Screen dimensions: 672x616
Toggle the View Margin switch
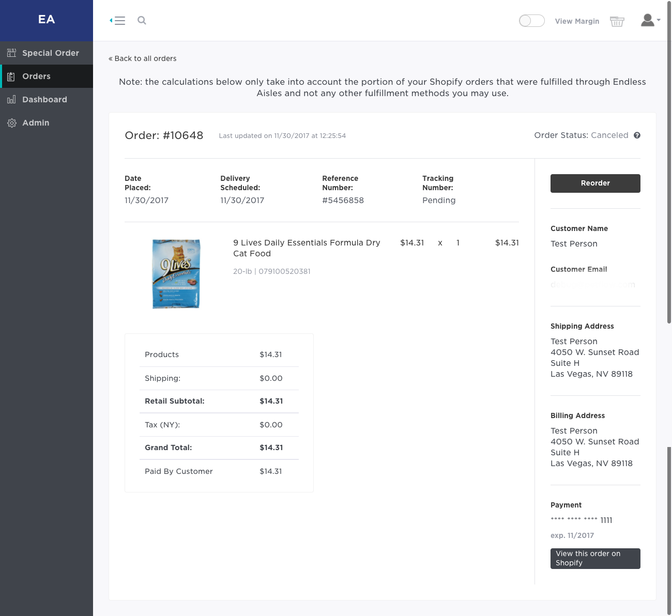[531, 21]
